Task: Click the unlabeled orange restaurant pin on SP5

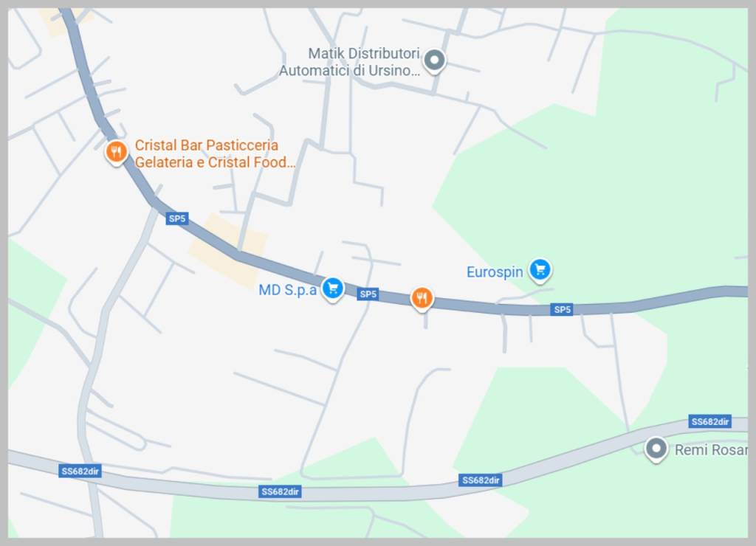Action: pos(422,298)
